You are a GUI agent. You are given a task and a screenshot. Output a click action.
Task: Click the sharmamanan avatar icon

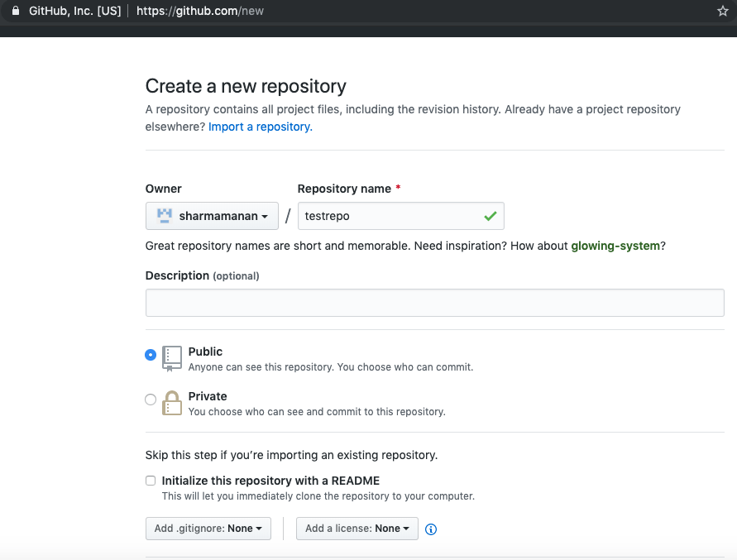[x=164, y=216]
